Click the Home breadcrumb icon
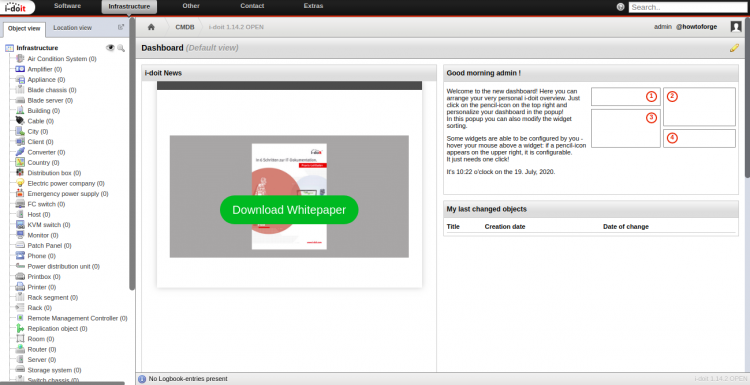Viewport: 750px width, 385px height. 151,27
